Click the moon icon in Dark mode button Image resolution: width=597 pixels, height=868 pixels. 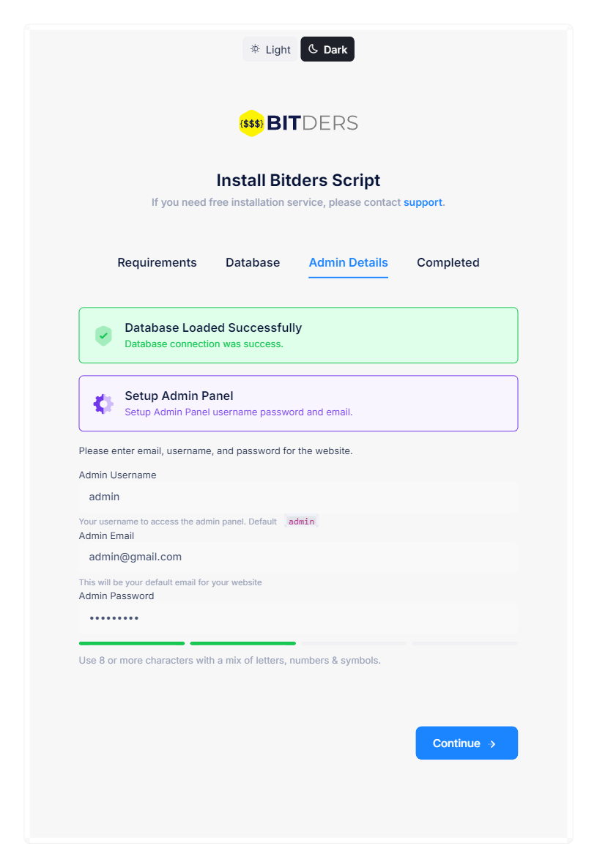313,49
